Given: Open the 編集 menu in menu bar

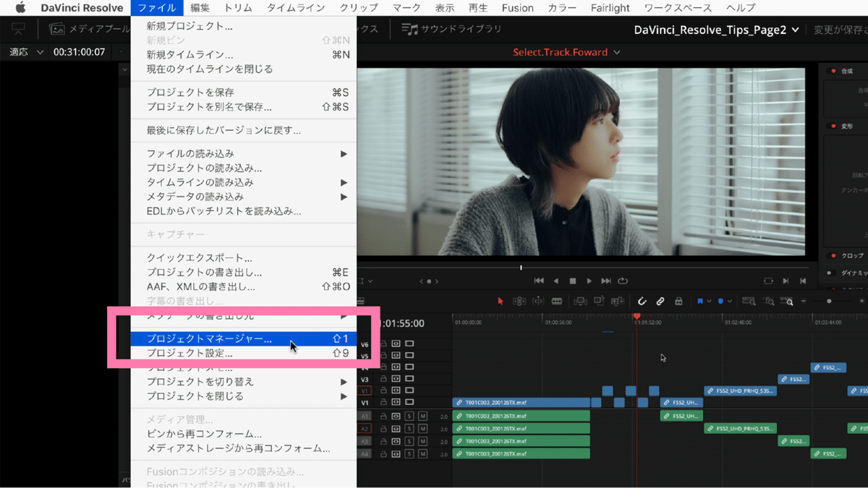Looking at the screenshot, I should point(200,8).
